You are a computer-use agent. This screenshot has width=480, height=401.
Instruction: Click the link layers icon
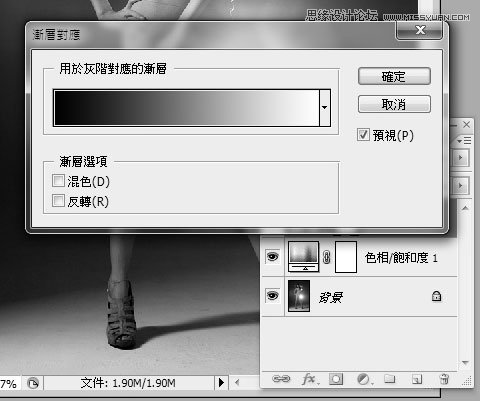pos(281,379)
